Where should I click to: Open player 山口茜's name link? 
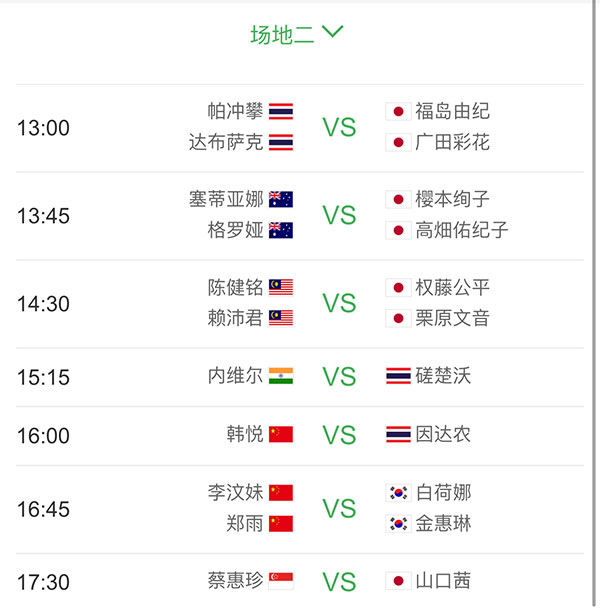pos(443,580)
